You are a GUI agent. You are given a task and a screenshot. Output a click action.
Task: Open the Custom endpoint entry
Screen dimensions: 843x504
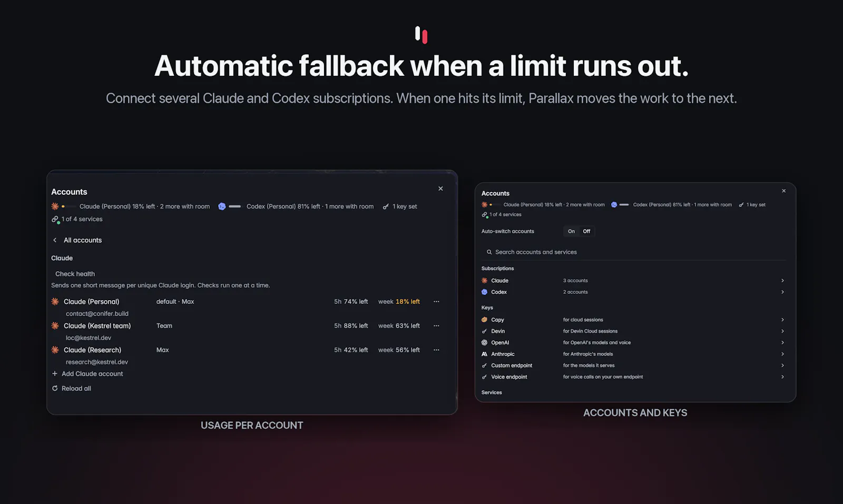click(x=633, y=365)
